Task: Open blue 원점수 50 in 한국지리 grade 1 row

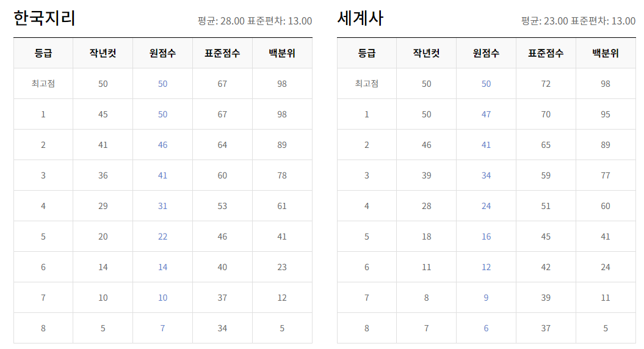Action: 162,114
